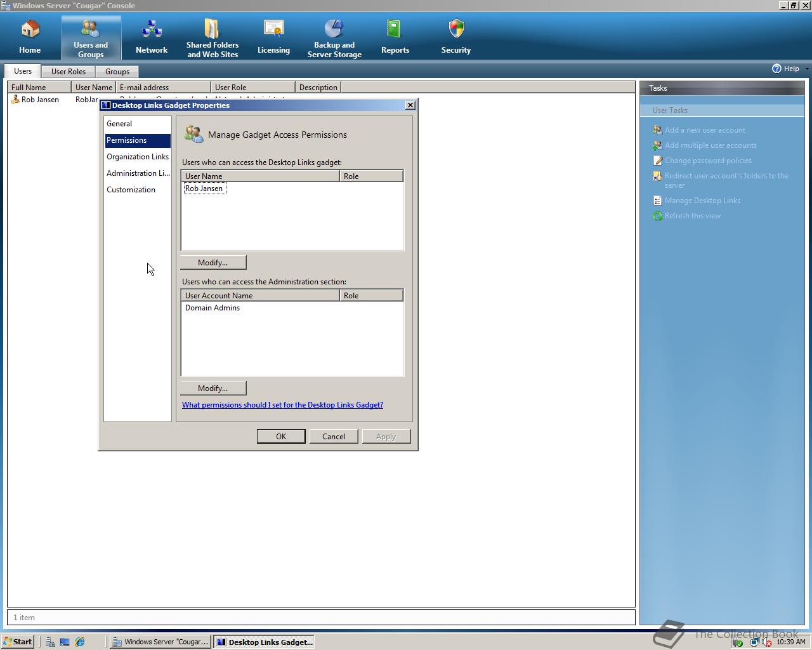The image size is (812, 650).
Task: Click Rob Jansen's user icon in list
Action: [15, 100]
